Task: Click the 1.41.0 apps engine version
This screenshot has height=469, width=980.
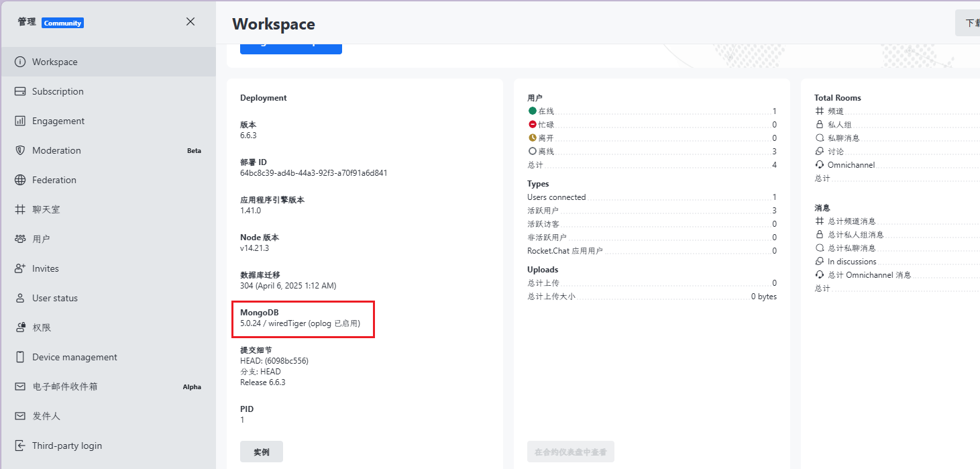Action: [250, 210]
